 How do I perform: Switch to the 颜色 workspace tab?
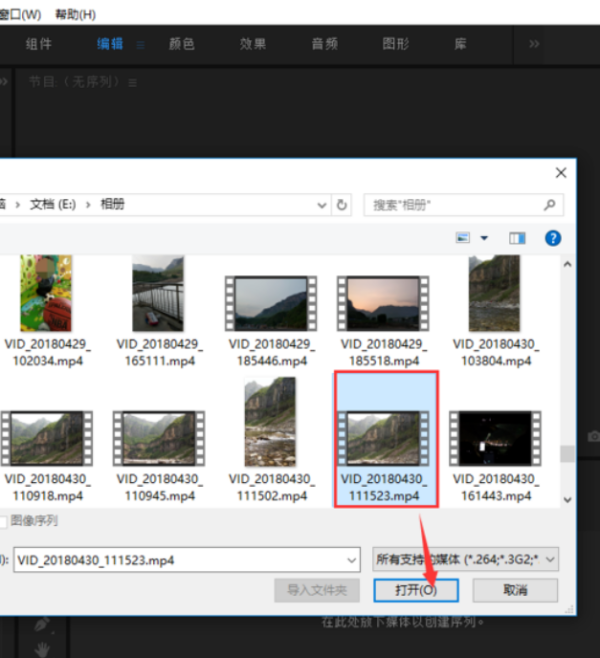[x=181, y=44]
